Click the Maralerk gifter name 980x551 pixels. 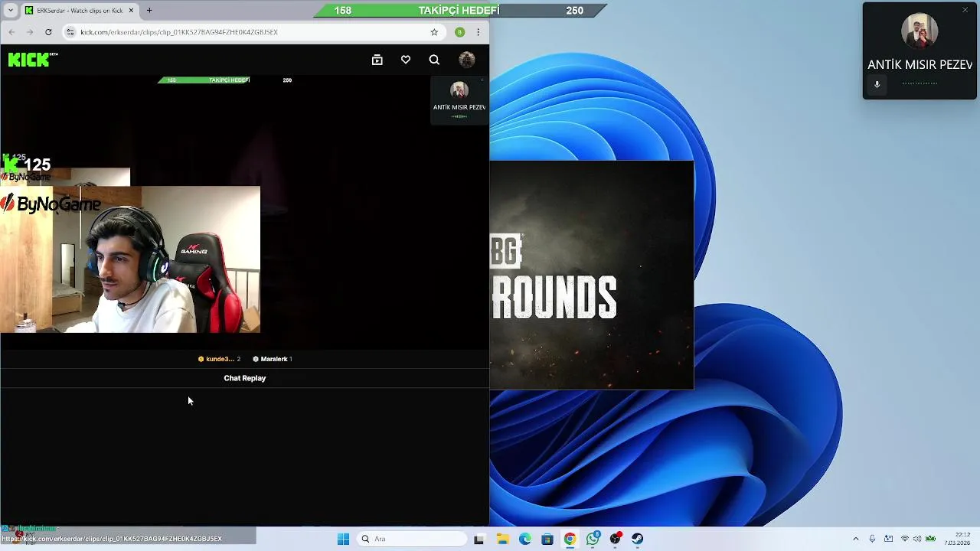click(274, 359)
